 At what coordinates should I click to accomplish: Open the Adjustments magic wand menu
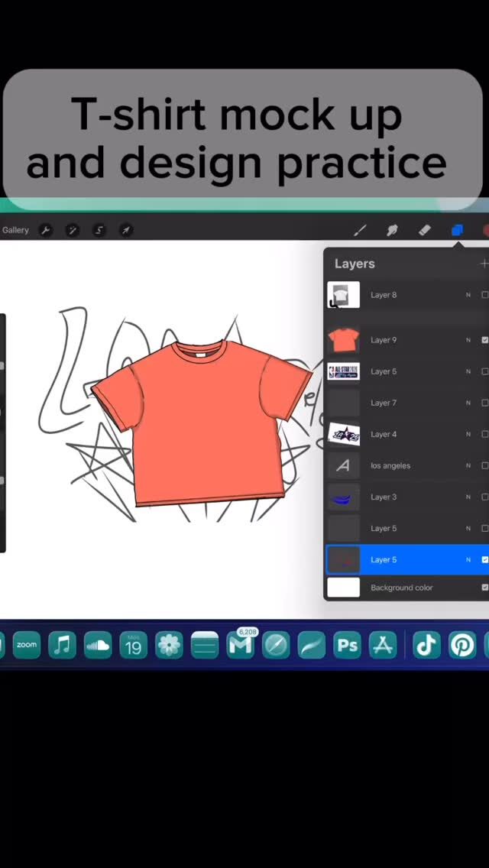73,230
